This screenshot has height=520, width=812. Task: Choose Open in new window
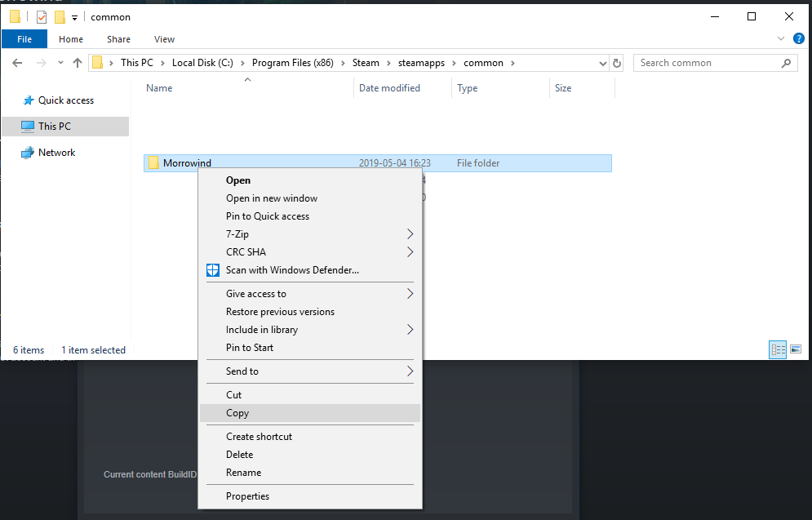coord(309,198)
